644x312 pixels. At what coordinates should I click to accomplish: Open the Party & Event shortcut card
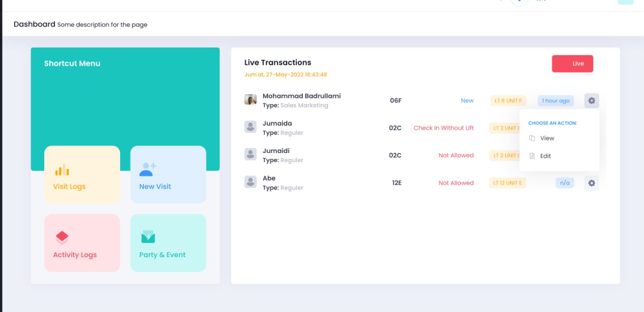click(x=168, y=243)
